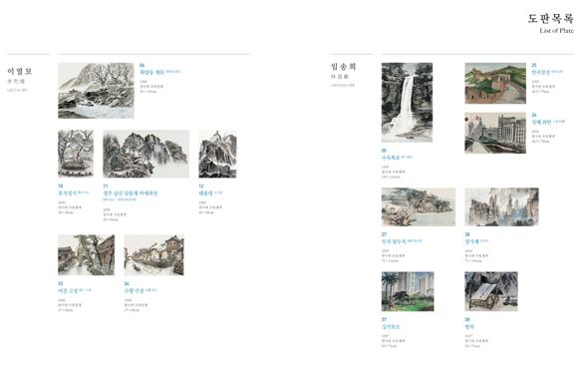
Task: Click the 도판목록 List of Plate heading
Action: pos(551,23)
